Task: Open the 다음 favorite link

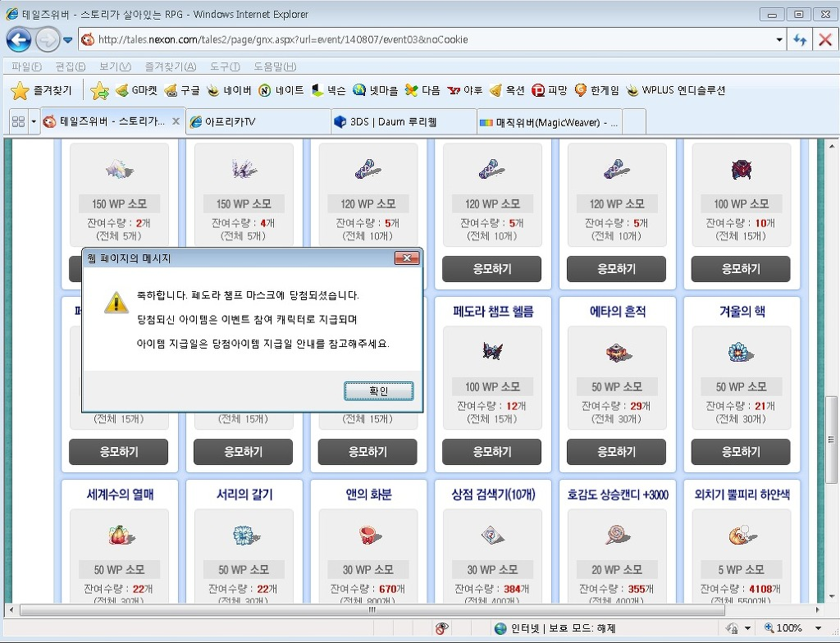Action: [x=422, y=90]
